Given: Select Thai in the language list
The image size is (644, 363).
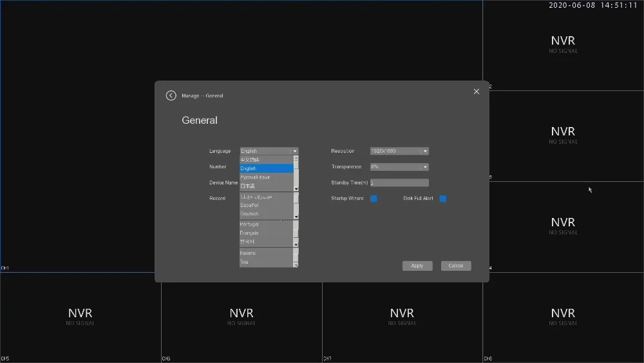Looking at the screenshot, I should [x=267, y=262].
